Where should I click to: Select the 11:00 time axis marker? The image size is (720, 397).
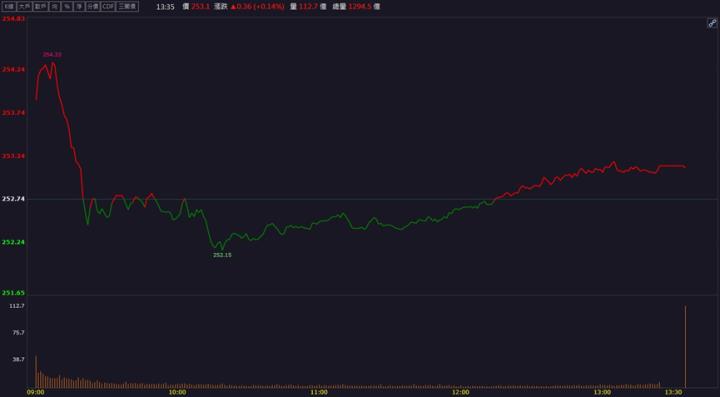click(319, 392)
